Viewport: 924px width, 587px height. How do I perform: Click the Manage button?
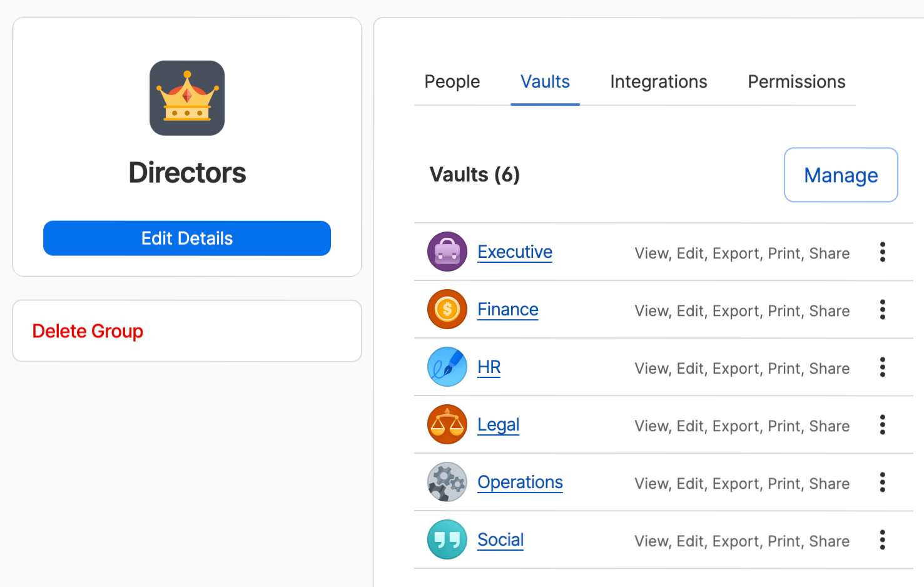(x=841, y=175)
